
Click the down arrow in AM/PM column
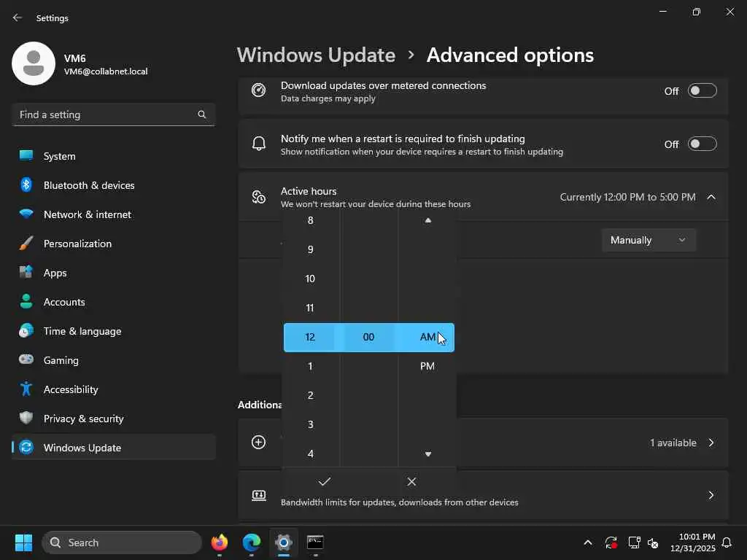pos(427,454)
